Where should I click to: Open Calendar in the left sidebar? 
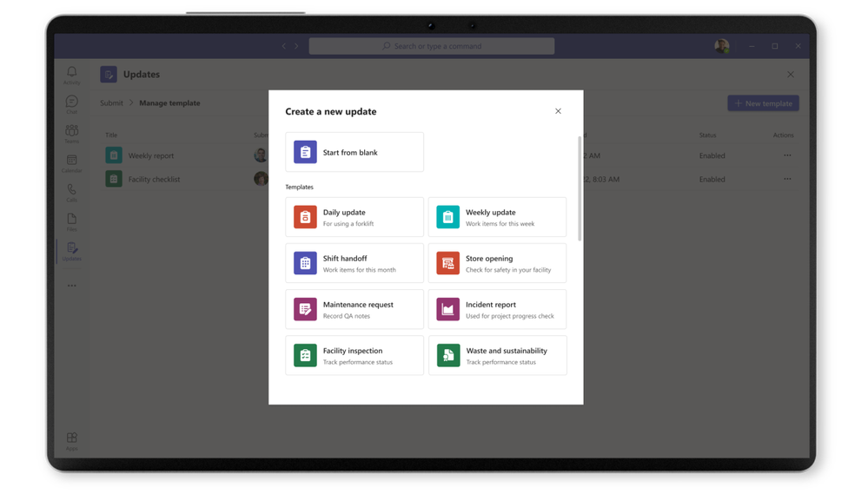[x=71, y=163]
